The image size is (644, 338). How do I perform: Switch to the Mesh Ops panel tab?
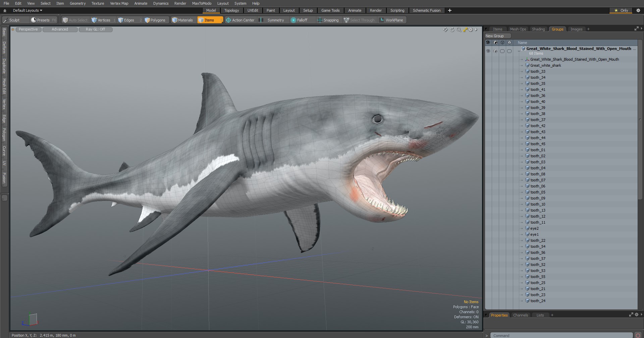[x=518, y=29]
